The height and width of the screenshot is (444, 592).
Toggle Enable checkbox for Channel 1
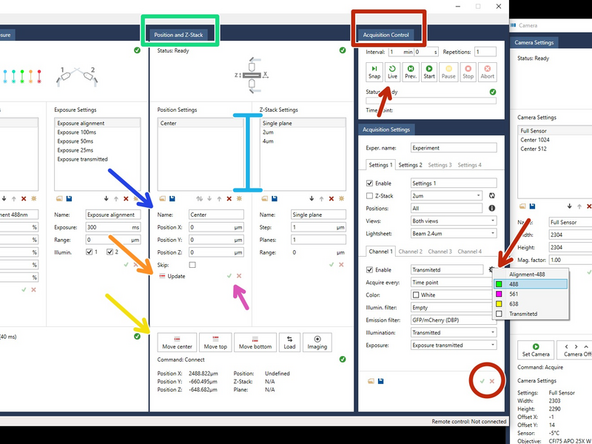pyautogui.click(x=370, y=270)
